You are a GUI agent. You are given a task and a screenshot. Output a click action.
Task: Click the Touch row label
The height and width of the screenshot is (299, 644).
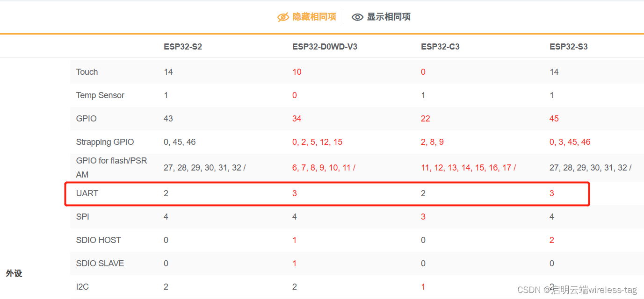click(87, 72)
